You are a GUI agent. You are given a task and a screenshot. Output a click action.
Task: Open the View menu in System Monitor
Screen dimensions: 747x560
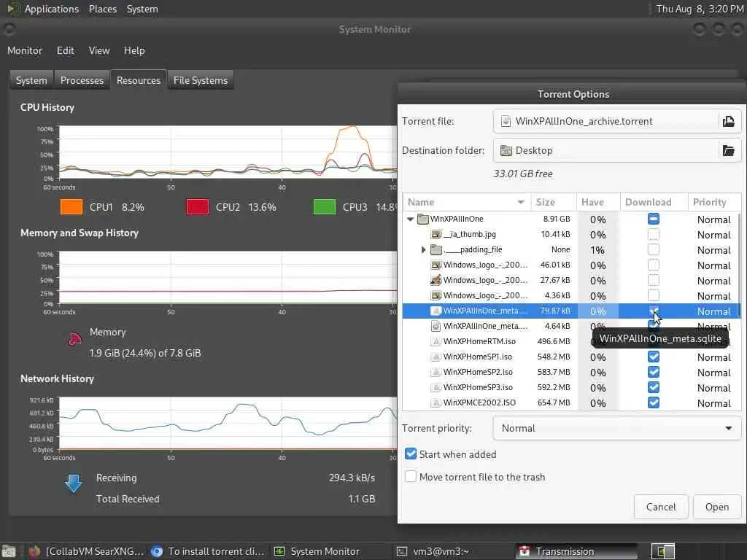point(99,50)
